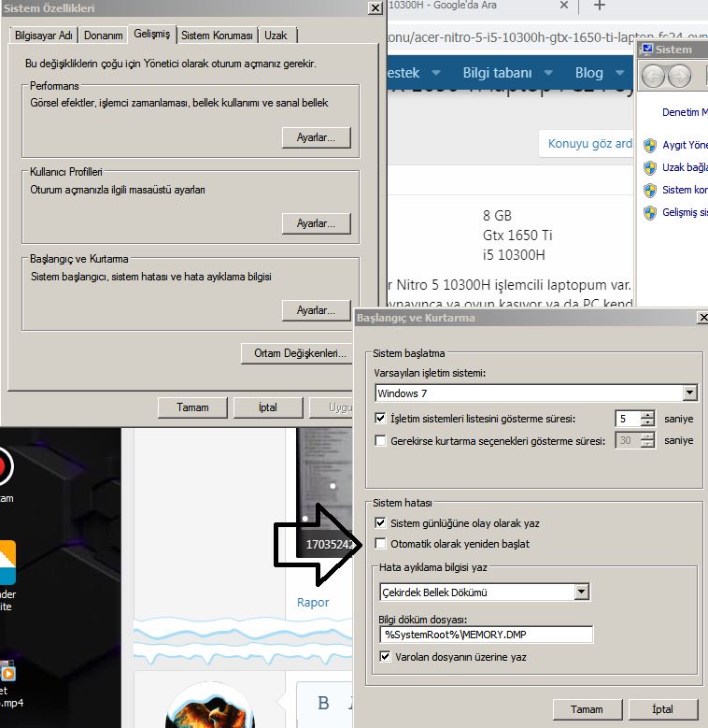Click the MEMORY.DMP dump file field

pos(487,635)
